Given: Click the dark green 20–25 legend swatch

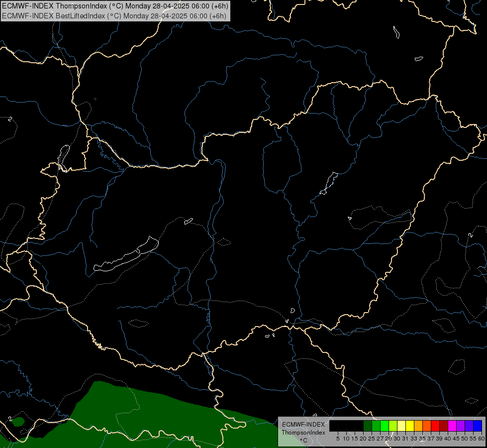Looking at the screenshot, I should (368, 426).
